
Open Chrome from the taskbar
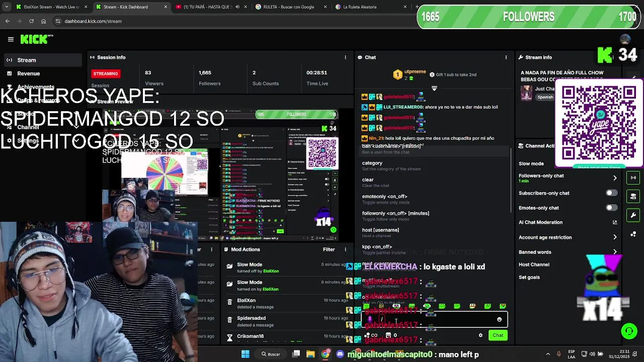(x=326, y=354)
